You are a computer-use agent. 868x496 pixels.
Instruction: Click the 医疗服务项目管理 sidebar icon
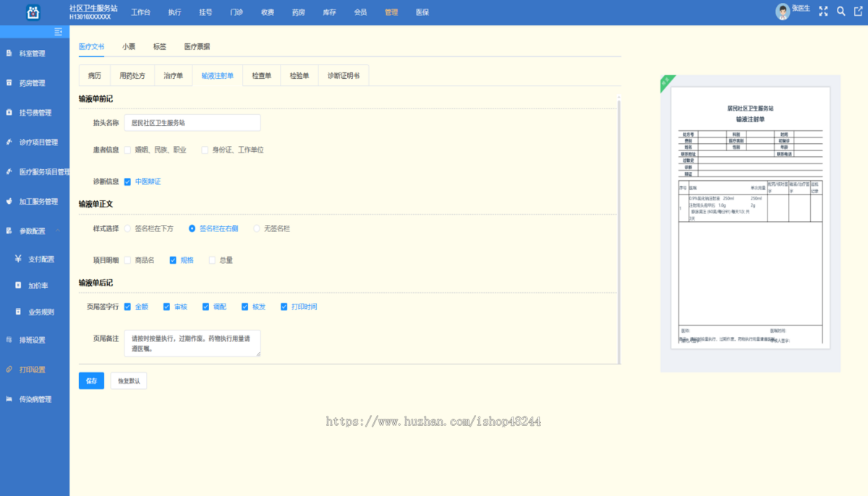pos(9,172)
